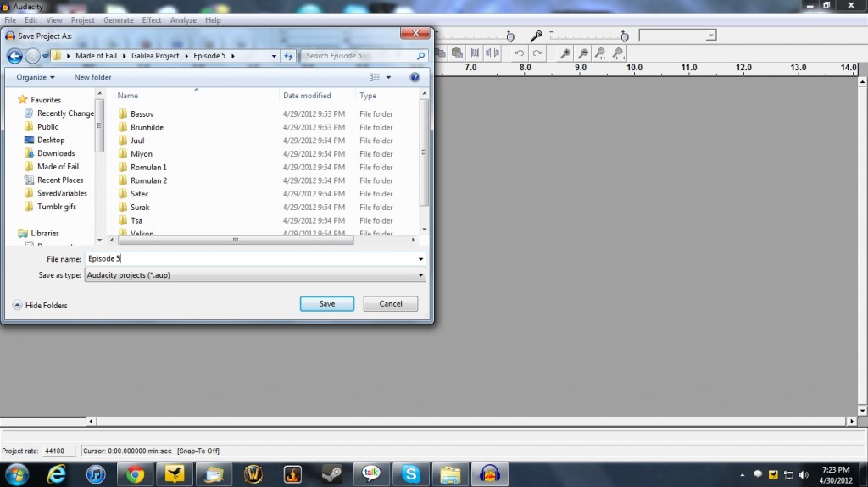This screenshot has width=868, height=487.
Task: Collapse folders with Hide Folders toggle
Action: click(40, 305)
